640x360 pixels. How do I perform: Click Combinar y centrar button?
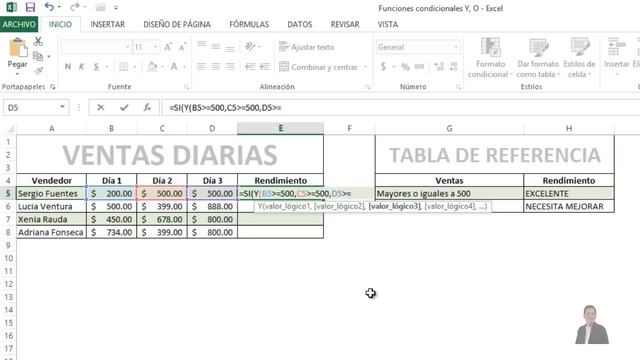click(x=319, y=67)
